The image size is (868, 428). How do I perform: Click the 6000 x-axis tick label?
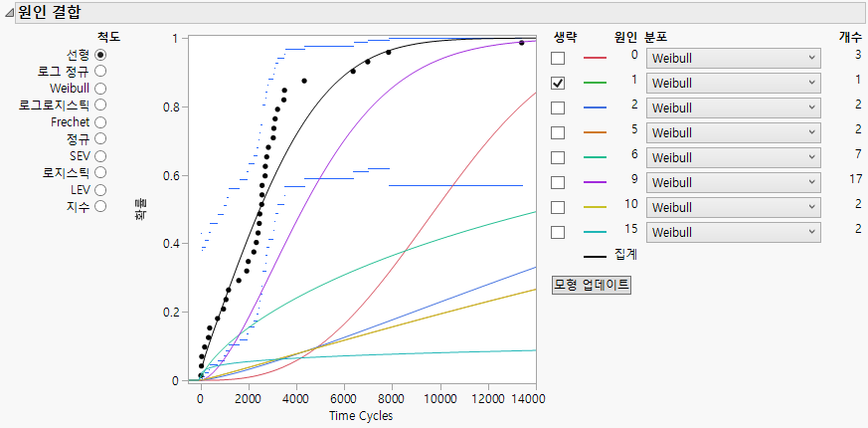[x=344, y=399]
